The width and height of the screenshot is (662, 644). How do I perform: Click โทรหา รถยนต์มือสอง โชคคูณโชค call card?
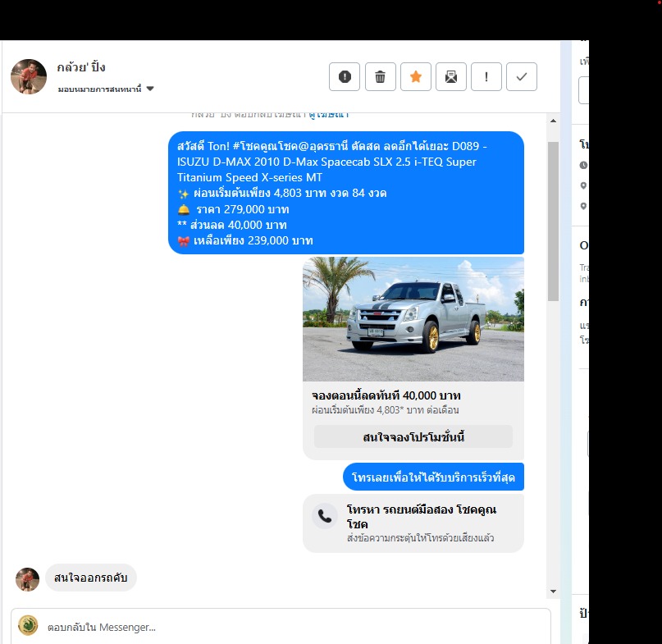[413, 523]
